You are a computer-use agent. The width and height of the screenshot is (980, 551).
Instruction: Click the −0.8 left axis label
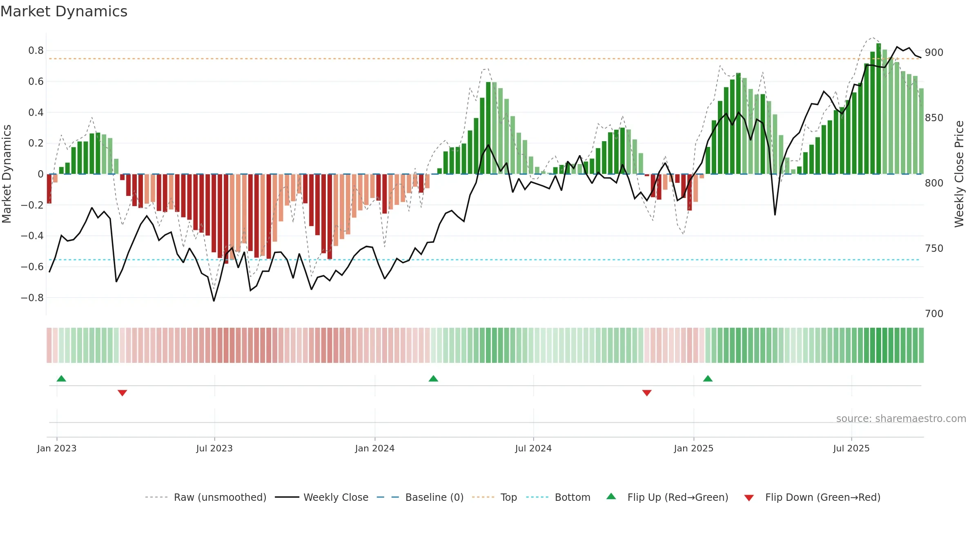(x=32, y=298)
